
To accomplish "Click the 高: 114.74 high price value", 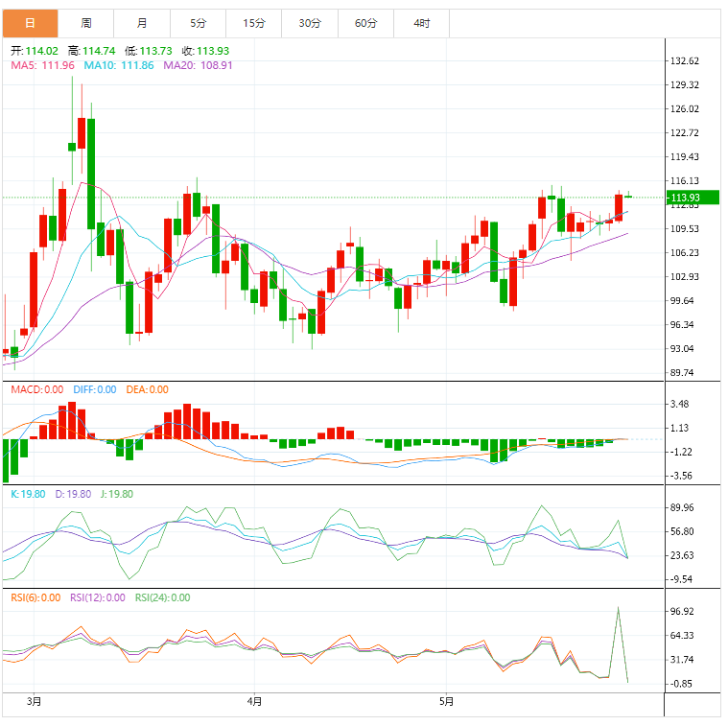I will 91,51.
